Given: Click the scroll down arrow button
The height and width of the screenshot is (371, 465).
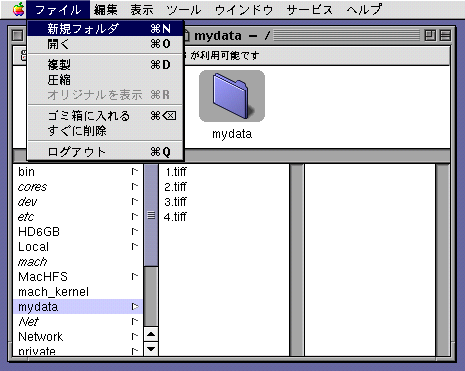Looking at the screenshot, I should coord(151,349).
